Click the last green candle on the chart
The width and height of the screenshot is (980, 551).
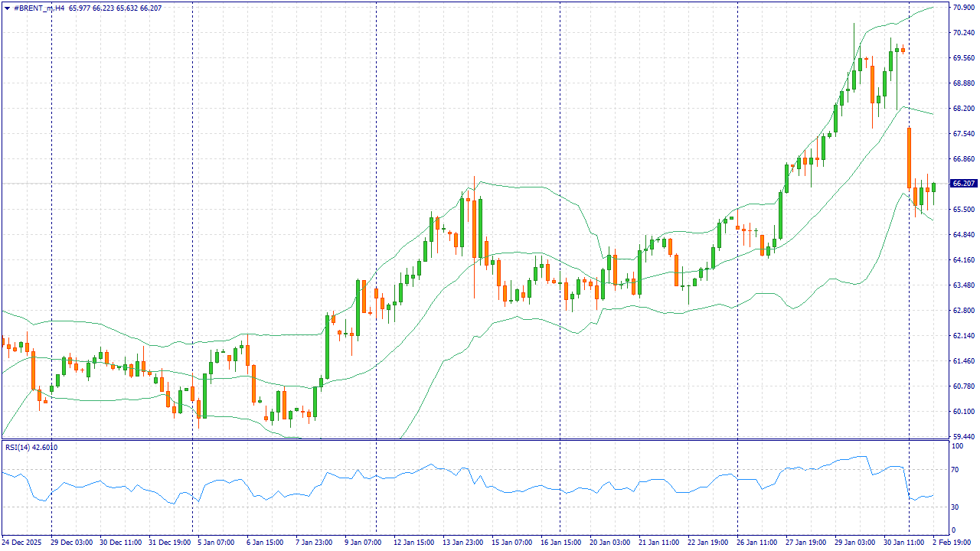pos(933,187)
